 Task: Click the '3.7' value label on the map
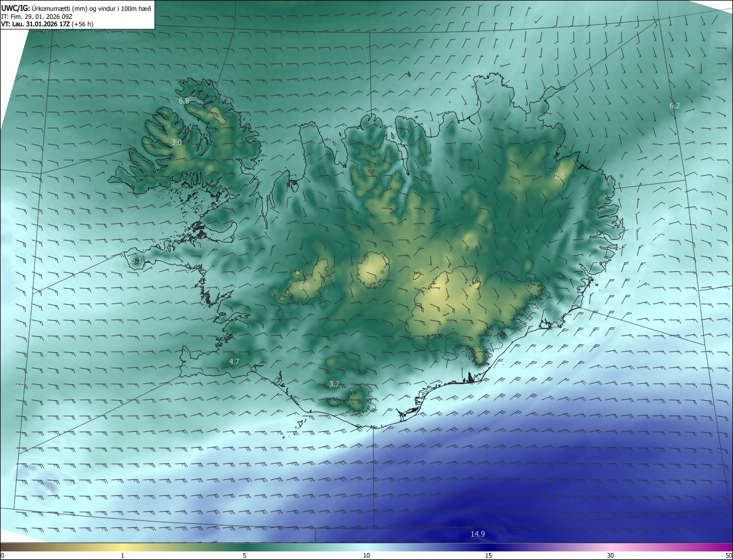tap(334, 384)
